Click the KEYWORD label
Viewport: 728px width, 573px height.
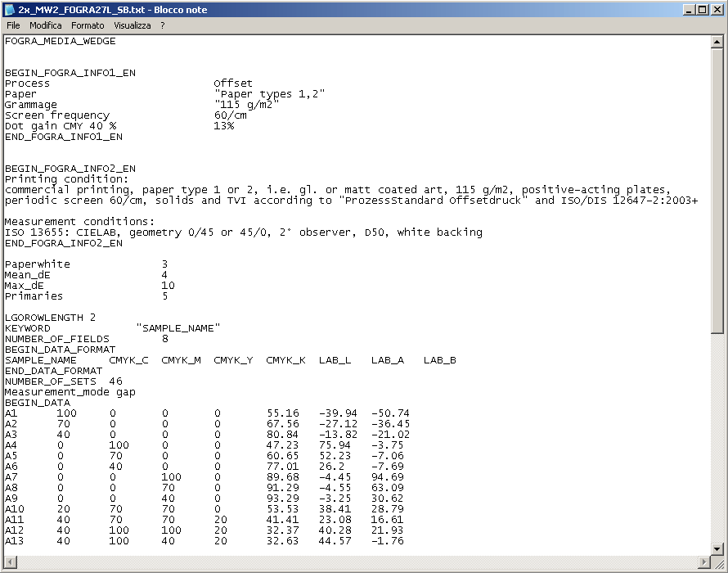(27, 328)
